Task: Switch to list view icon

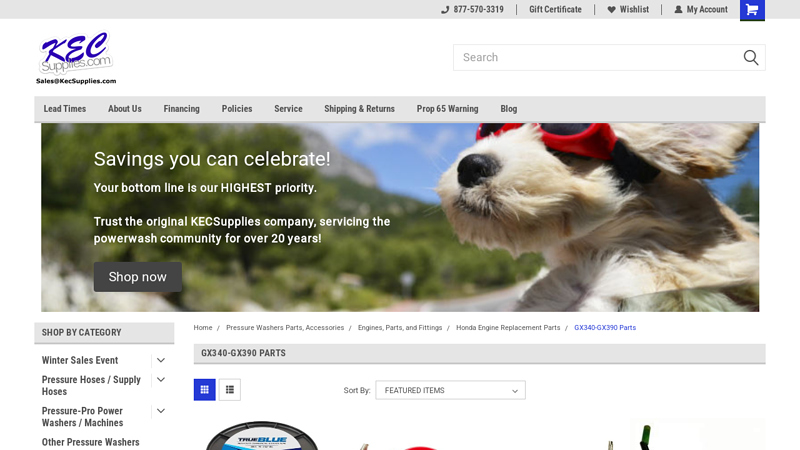Action: point(230,390)
